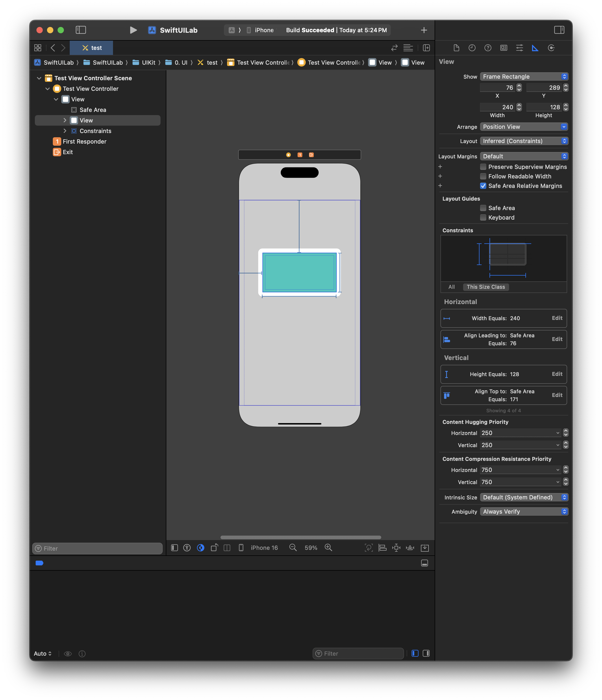Enable Preserve Superview Margins checkbox
The width and height of the screenshot is (602, 700).
pos(483,167)
